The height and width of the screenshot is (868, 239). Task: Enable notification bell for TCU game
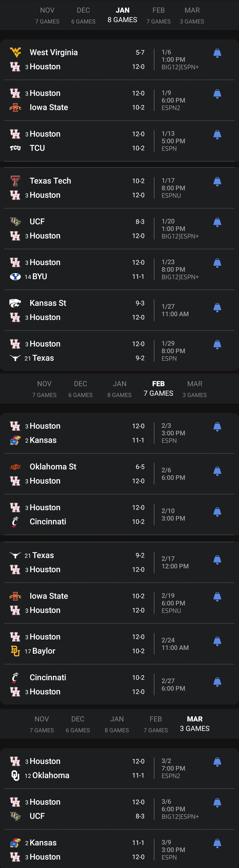(217, 135)
